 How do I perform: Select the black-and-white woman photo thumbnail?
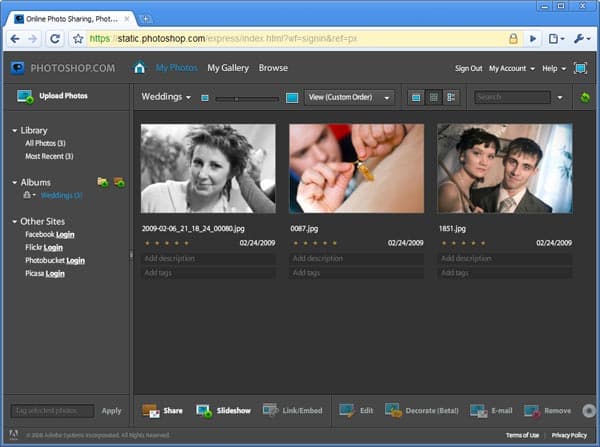pos(208,168)
